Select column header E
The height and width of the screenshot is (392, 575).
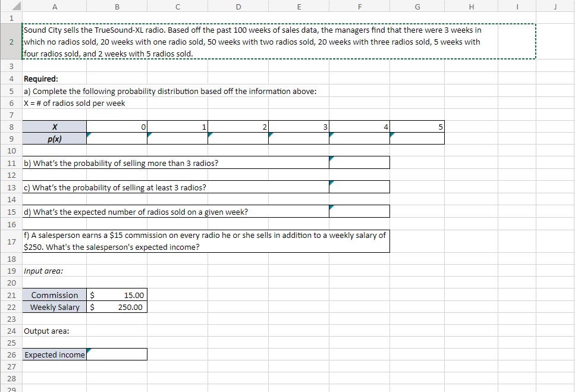coord(299,6)
